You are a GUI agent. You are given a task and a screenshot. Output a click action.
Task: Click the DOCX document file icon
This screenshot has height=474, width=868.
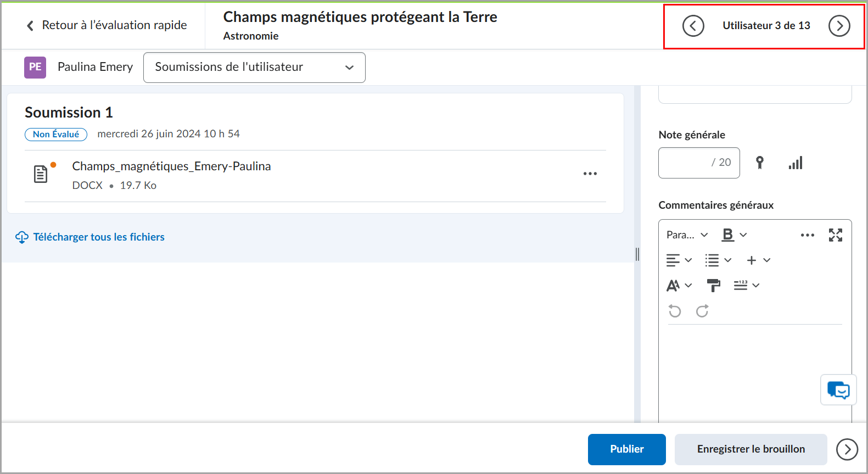click(x=41, y=174)
